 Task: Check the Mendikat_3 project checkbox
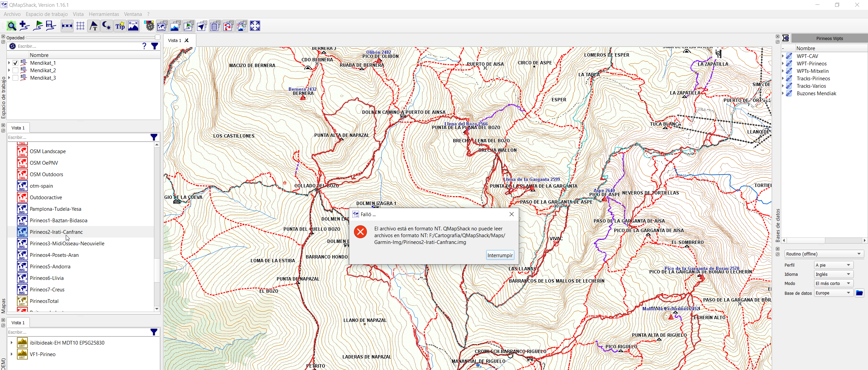point(15,78)
